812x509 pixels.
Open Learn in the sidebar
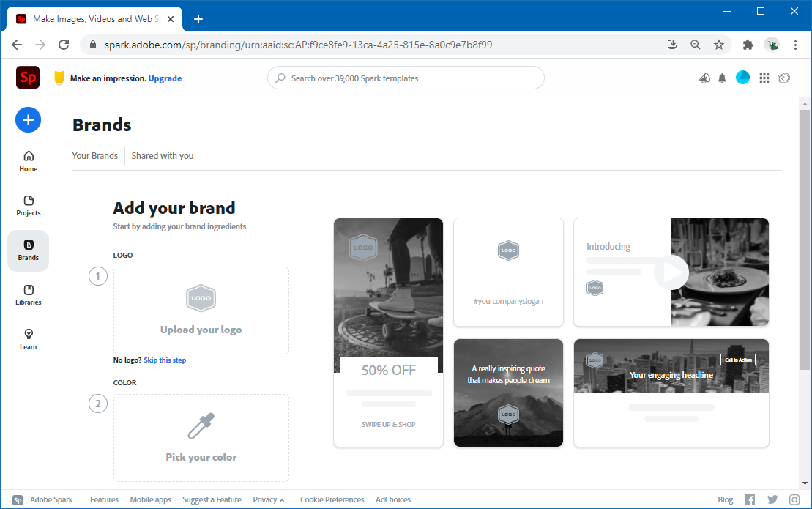[x=29, y=340]
